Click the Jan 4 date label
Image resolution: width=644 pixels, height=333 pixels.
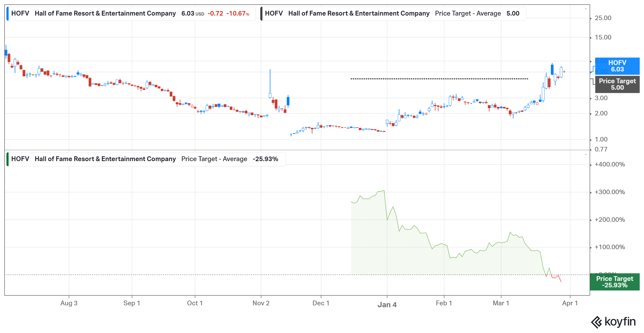coord(387,305)
